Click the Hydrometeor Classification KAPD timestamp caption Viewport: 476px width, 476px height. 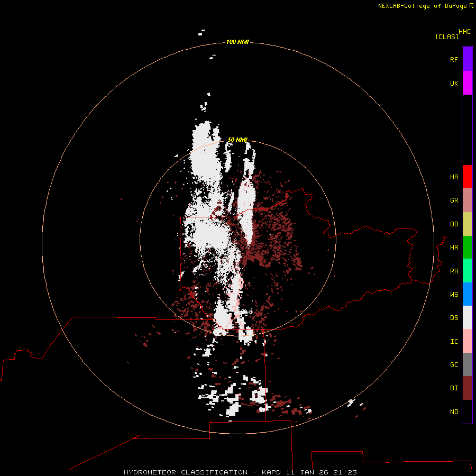tap(240, 472)
